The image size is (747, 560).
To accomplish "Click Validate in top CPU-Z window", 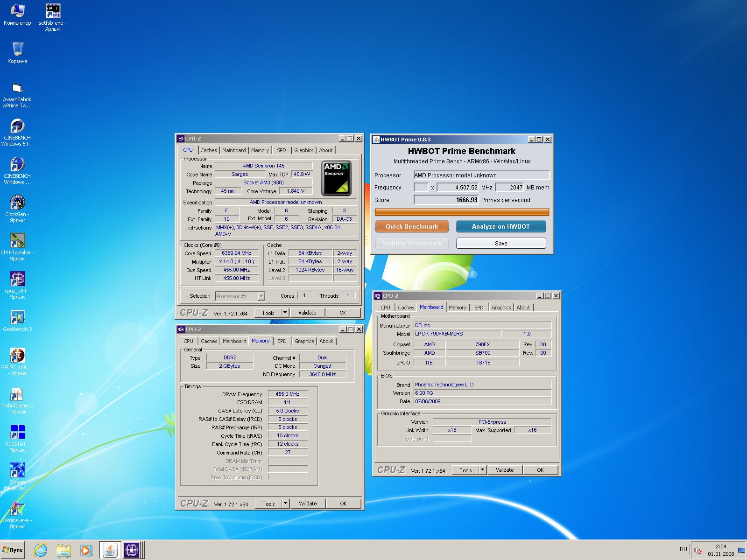I will click(x=307, y=313).
